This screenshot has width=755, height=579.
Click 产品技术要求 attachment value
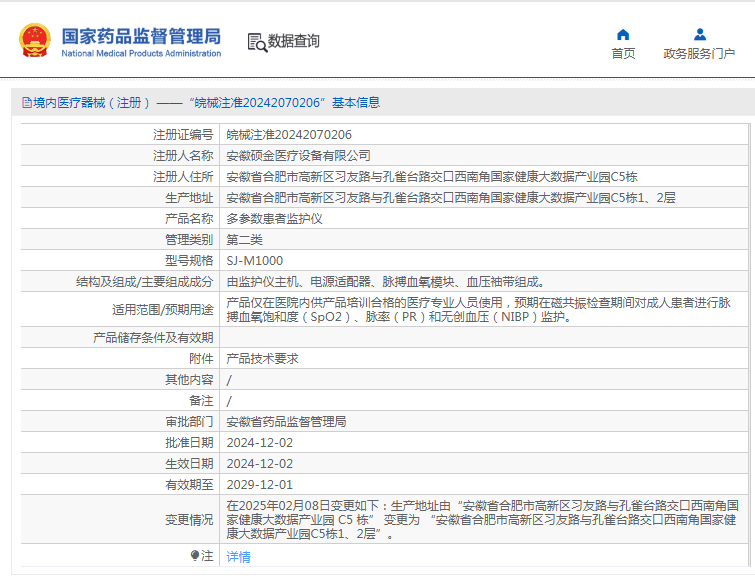coord(262,359)
